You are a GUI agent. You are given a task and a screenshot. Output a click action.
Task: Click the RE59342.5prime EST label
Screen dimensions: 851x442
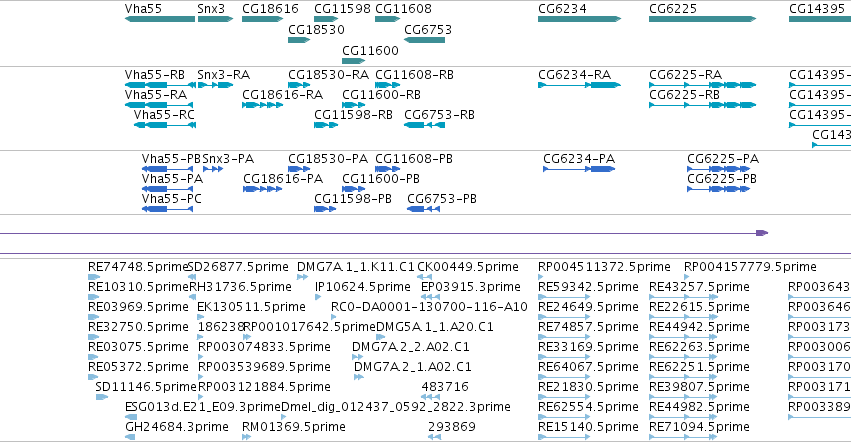pyautogui.click(x=588, y=287)
